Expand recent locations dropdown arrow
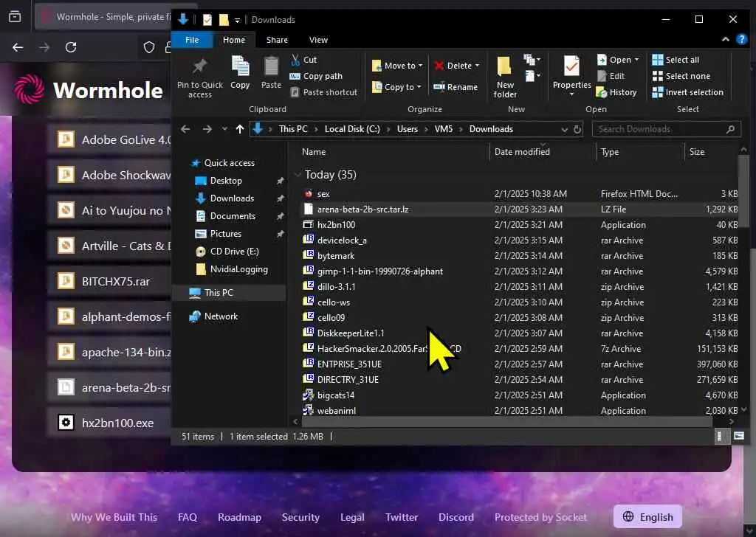 (224, 129)
